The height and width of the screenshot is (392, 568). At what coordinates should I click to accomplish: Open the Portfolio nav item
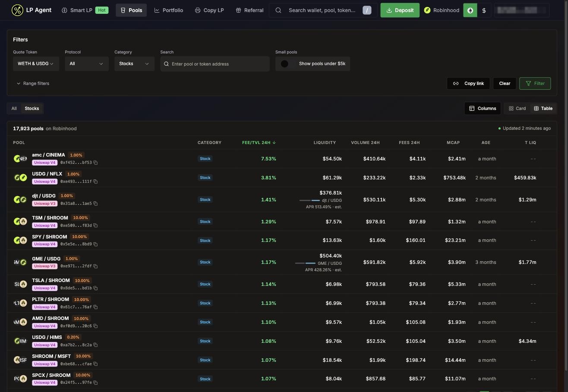point(169,10)
